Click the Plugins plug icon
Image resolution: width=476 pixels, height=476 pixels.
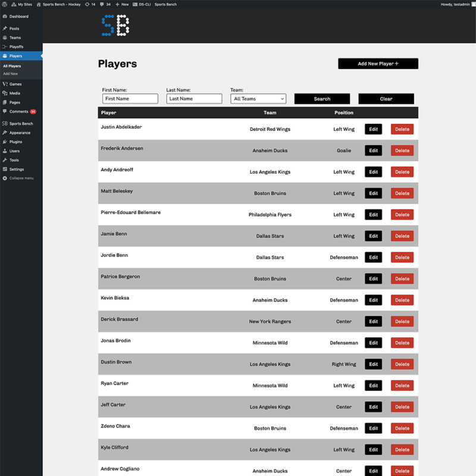(x=5, y=142)
